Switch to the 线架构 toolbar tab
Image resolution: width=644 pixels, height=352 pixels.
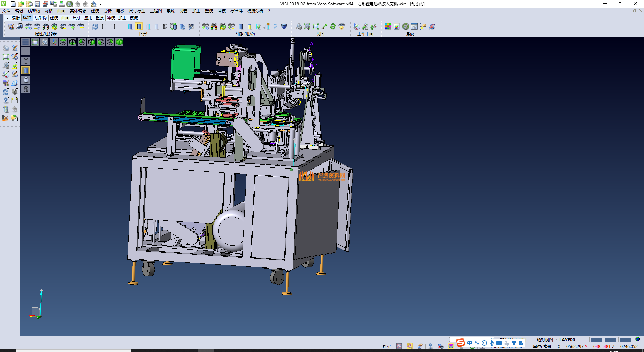click(x=40, y=18)
